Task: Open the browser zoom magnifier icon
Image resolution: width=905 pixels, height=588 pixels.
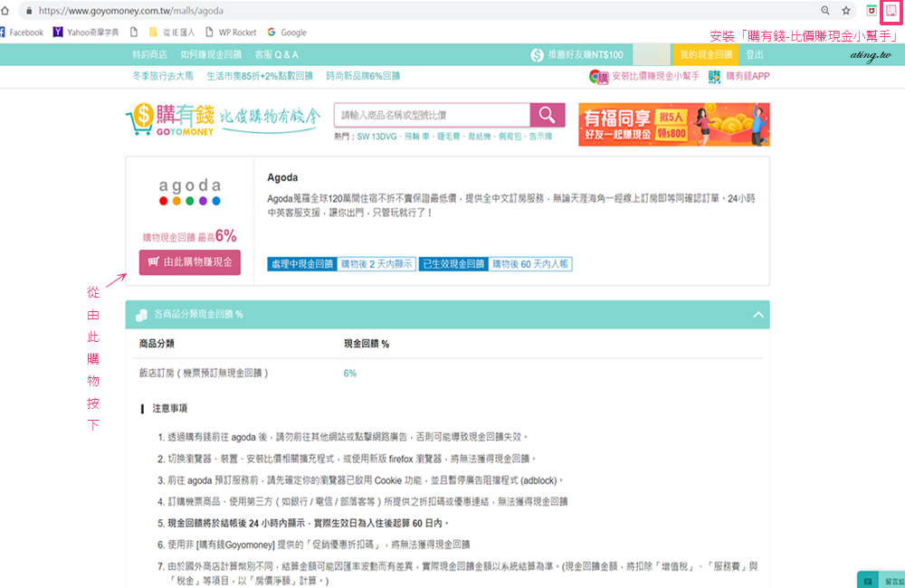Action: pos(825,11)
